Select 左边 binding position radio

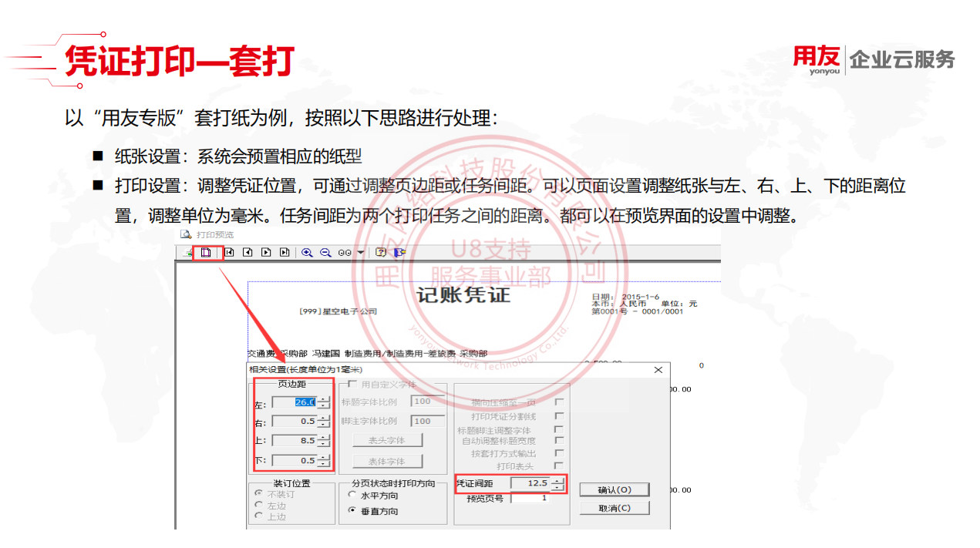pyautogui.click(x=258, y=506)
